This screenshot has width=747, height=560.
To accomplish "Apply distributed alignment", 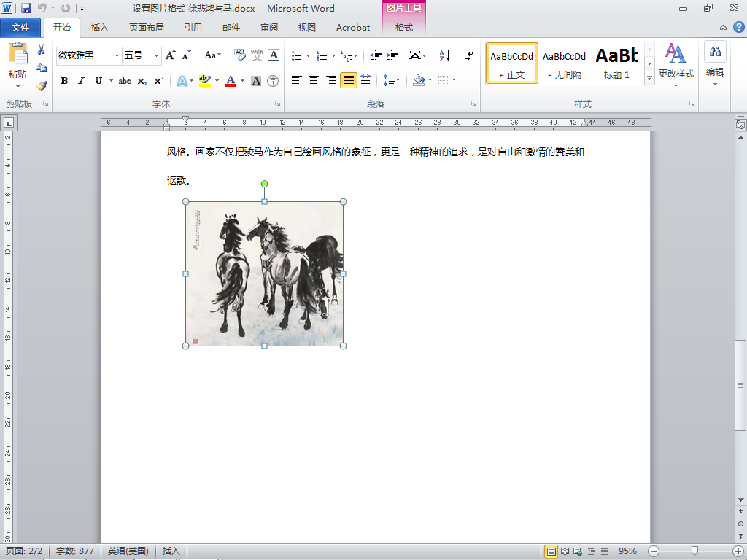I will coord(365,80).
